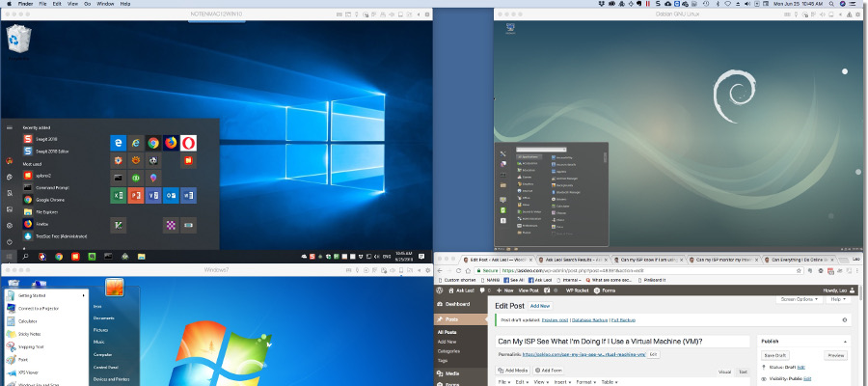Launch the PowerPoint tile in Windows 10 Start
Image resolution: width=868 pixels, height=386 pixels.
click(x=136, y=196)
